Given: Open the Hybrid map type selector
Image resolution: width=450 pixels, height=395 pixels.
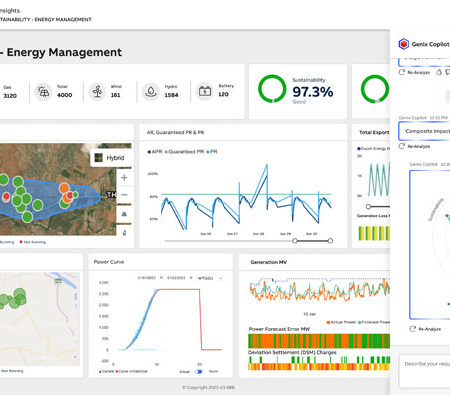Looking at the screenshot, I should pos(111,158).
